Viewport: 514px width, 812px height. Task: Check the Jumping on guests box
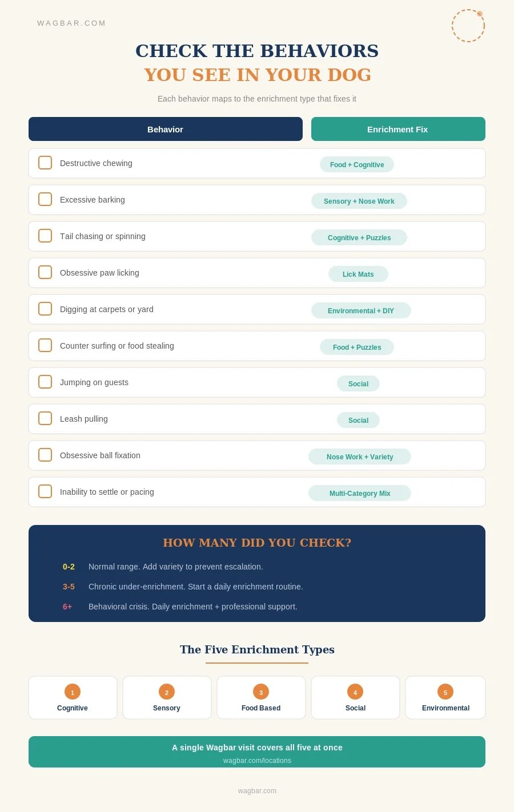click(x=45, y=382)
